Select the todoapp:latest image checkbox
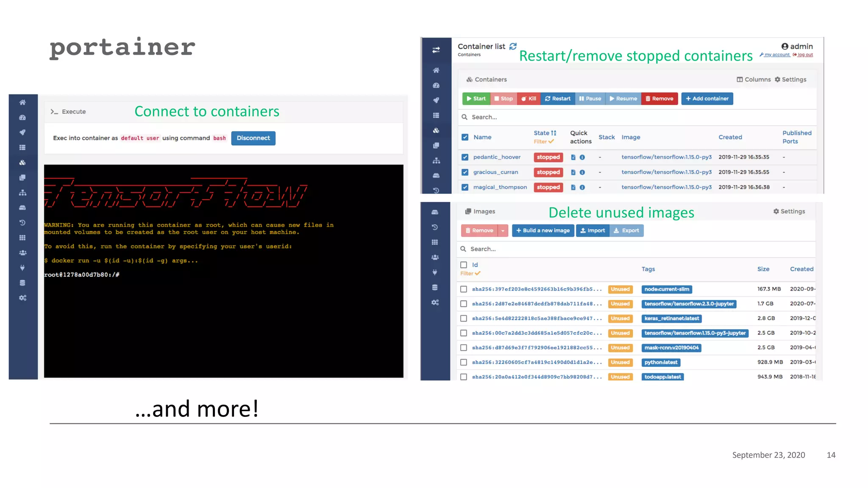This screenshot has height=488, width=868. [464, 377]
